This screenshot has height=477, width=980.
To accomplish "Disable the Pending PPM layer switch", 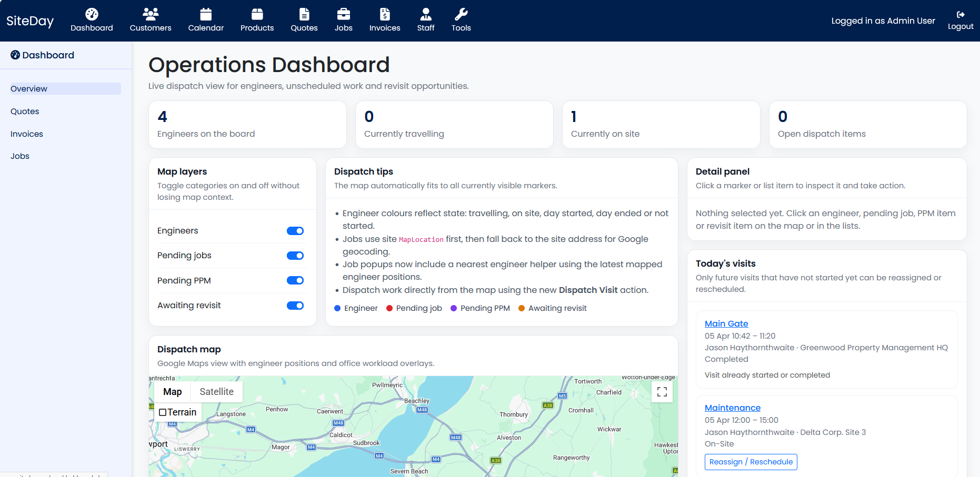I will [295, 280].
